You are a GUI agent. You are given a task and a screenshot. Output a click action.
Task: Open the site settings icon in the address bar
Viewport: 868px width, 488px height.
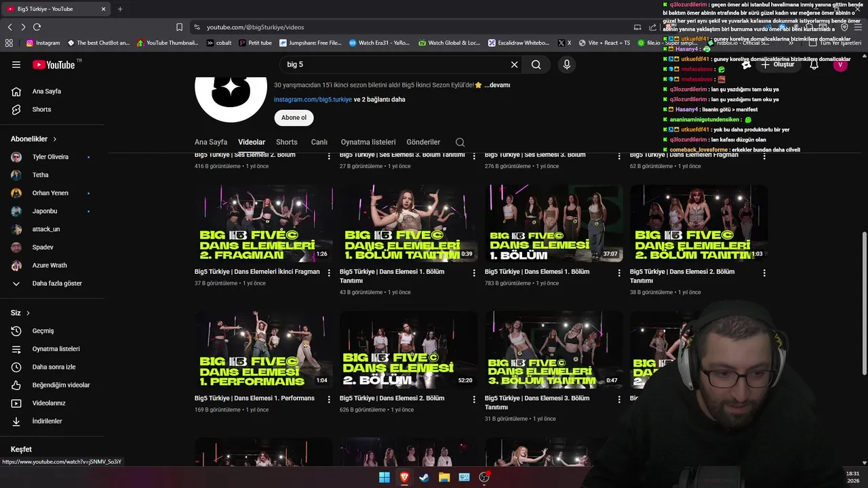coord(197,27)
